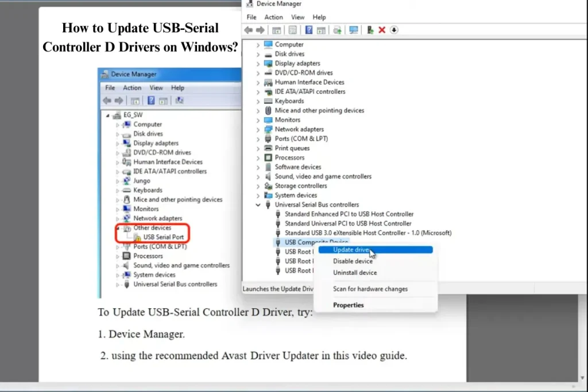588x392 pixels.
Task: Click warning icon next to USB Serial Port
Action: [138, 237]
